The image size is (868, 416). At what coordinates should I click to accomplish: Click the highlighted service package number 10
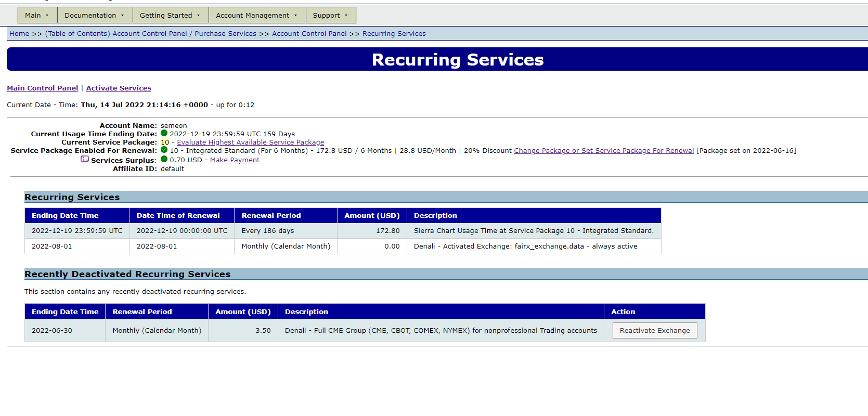tap(165, 142)
